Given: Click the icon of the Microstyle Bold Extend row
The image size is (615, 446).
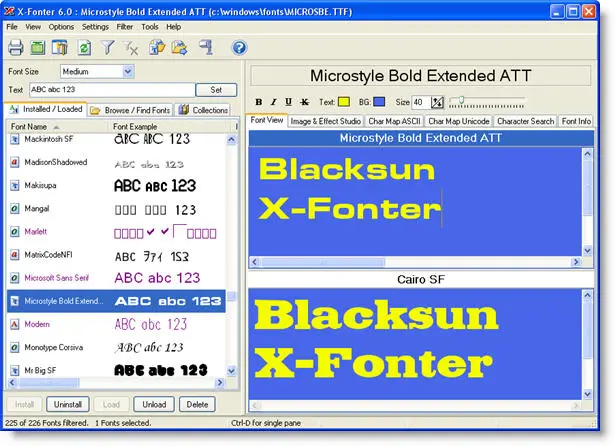Looking at the screenshot, I should point(15,301).
